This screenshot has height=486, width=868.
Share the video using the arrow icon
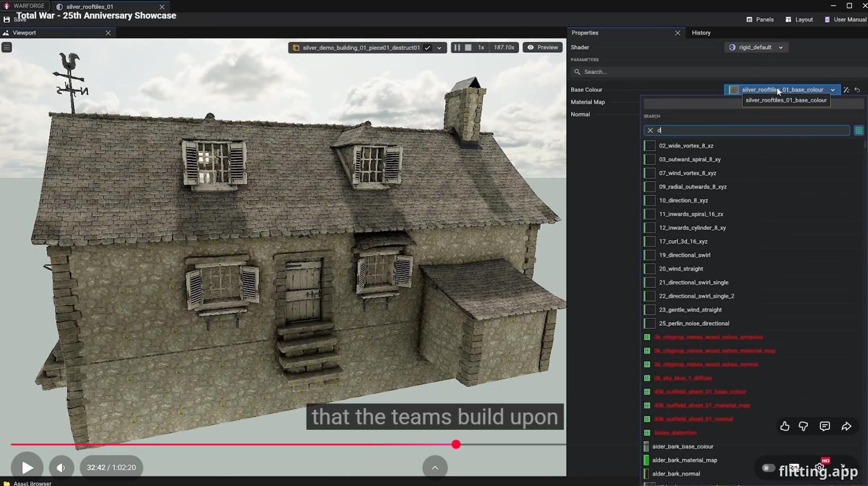tap(846, 426)
